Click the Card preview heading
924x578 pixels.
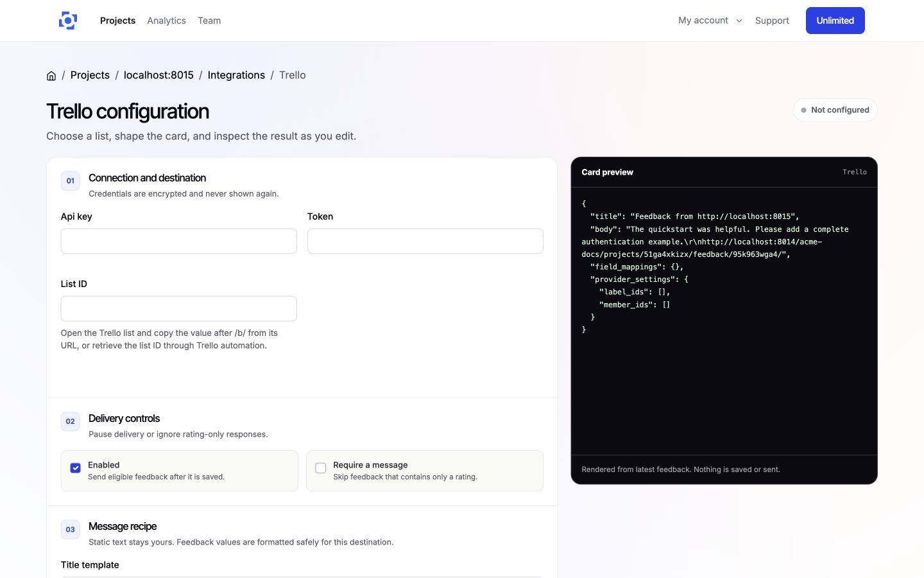click(607, 172)
